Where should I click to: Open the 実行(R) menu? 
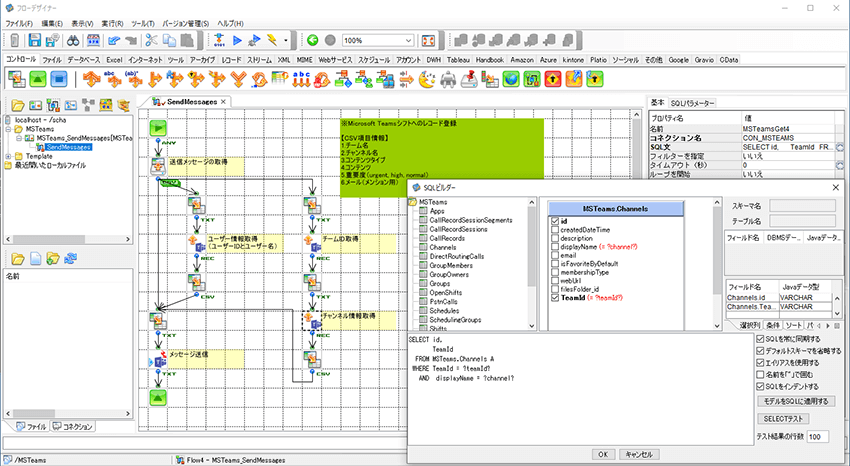112,23
